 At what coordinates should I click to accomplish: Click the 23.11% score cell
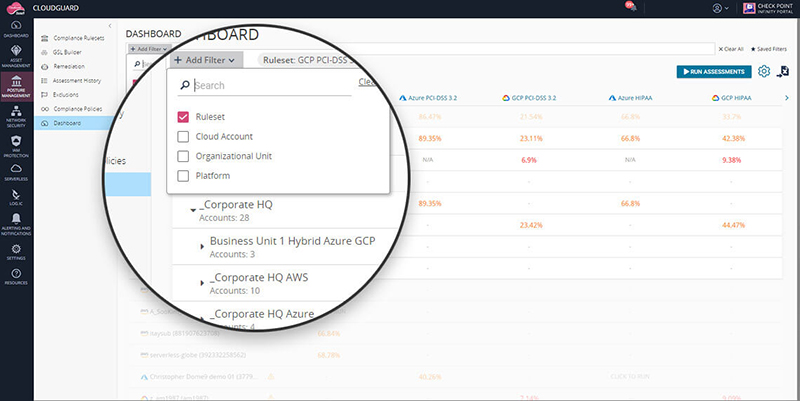531,138
